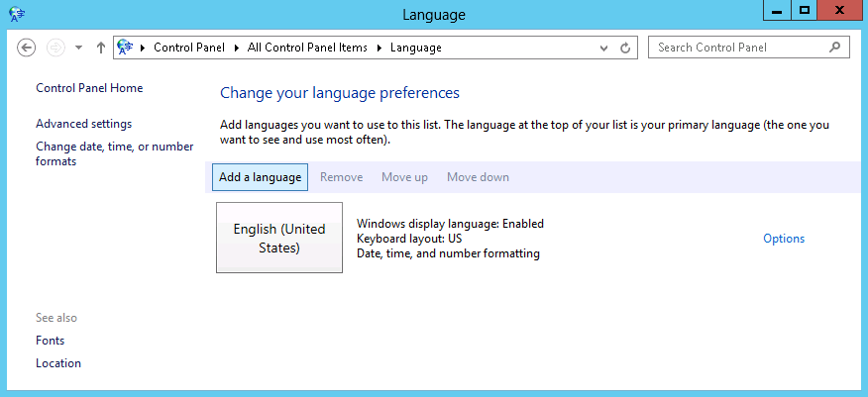Click the magnifier icon in search box
This screenshot has width=868, height=397.
coord(834,47)
